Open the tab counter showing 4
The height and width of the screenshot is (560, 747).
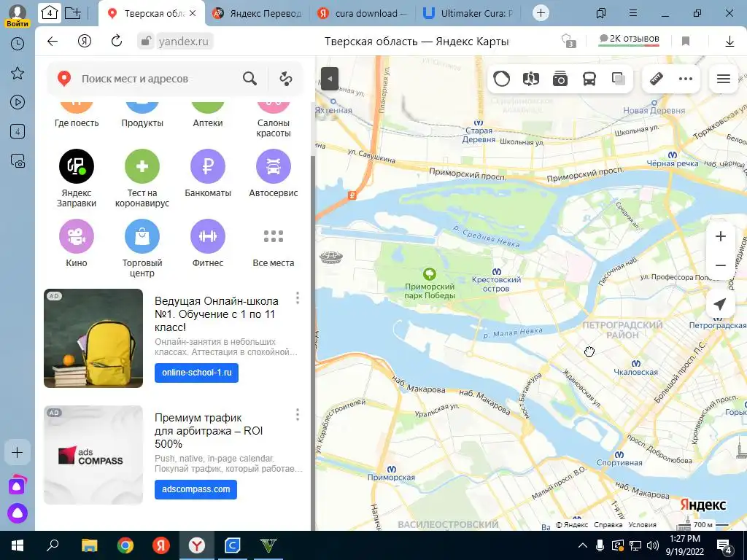[50, 13]
